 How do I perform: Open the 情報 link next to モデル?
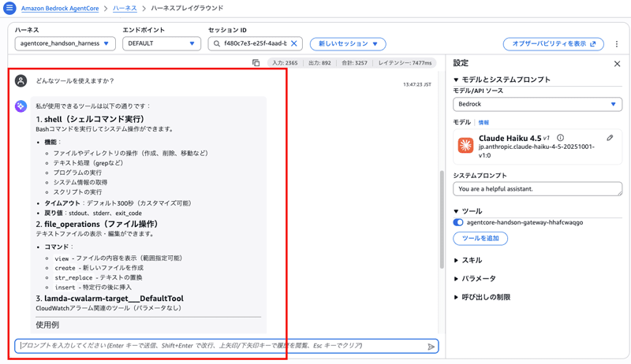[x=484, y=123]
